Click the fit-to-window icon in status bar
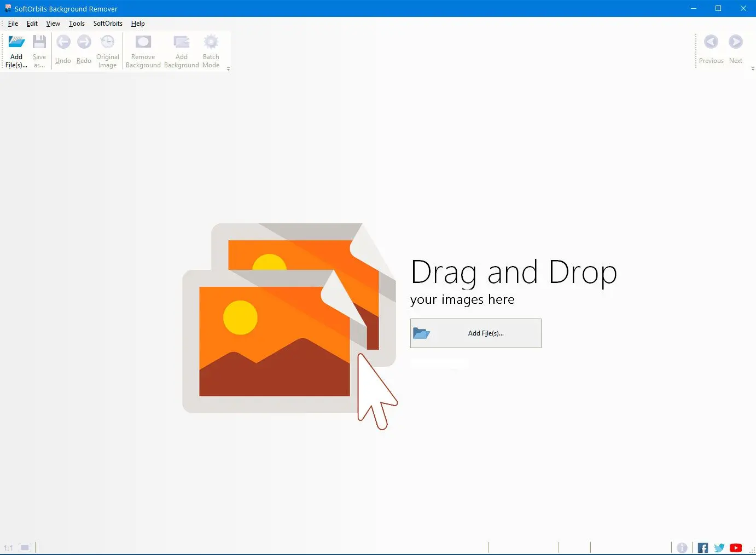Viewport: 756px width, 555px height. (x=25, y=547)
